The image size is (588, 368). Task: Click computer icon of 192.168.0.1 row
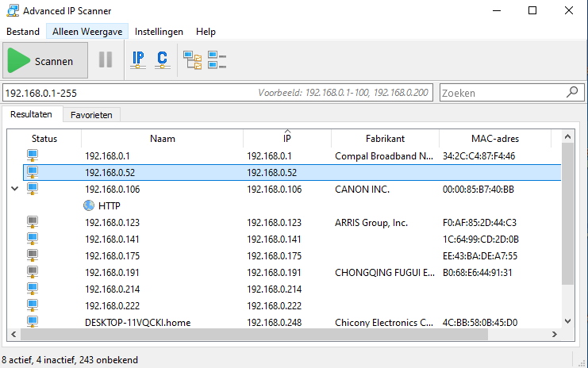coord(33,155)
